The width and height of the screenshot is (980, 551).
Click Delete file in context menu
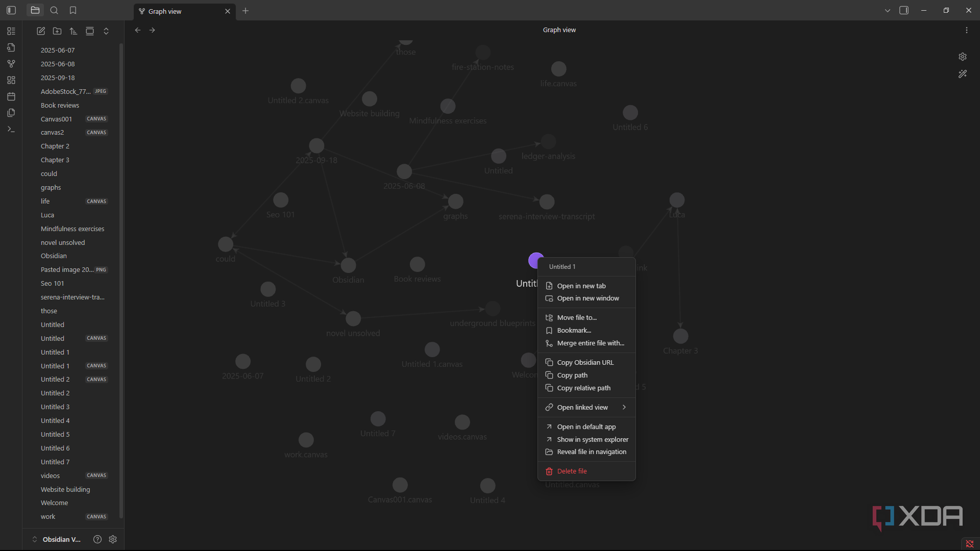pyautogui.click(x=586, y=471)
